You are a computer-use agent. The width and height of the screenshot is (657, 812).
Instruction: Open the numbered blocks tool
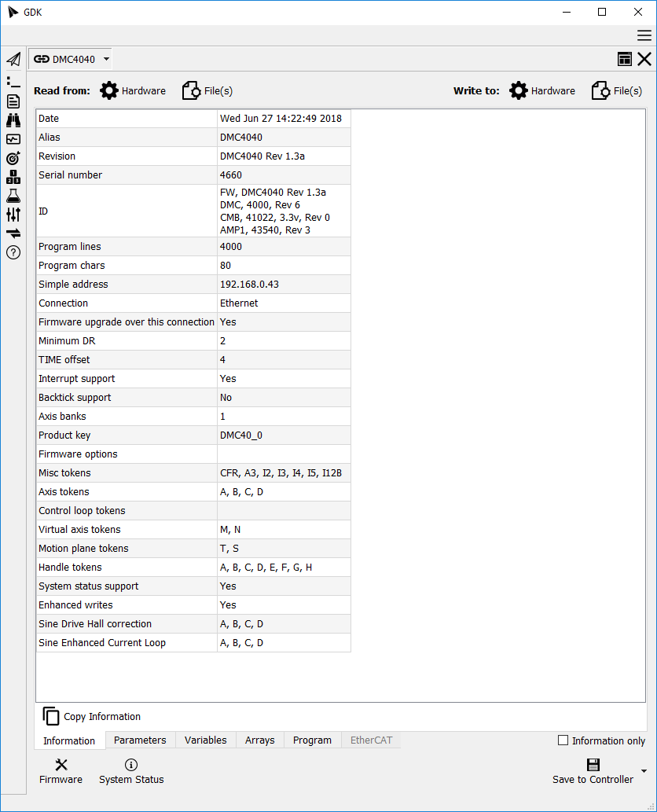(13, 177)
